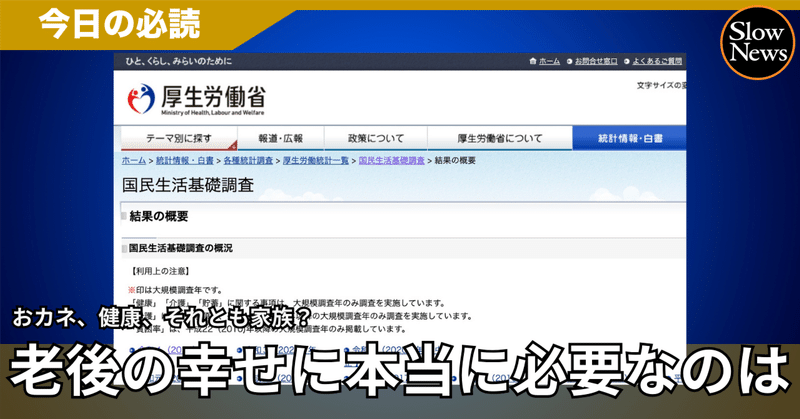Open the お問合せ窓口 link
800x419 pixels.
(596, 61)
